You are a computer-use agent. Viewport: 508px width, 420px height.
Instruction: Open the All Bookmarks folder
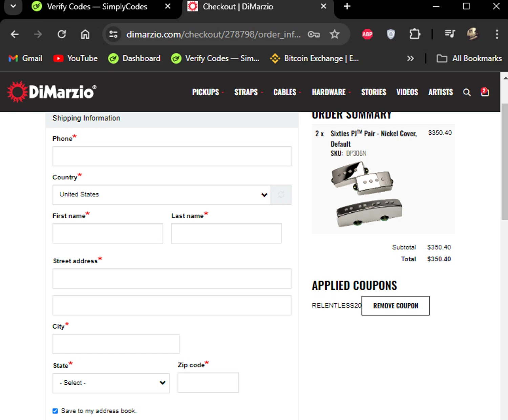pos(469,58)
